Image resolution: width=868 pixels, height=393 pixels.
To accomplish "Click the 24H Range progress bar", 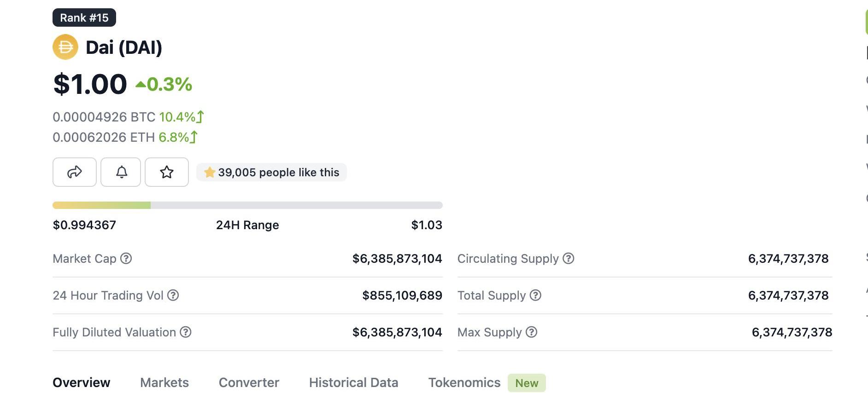I will (x=247, y=205).
